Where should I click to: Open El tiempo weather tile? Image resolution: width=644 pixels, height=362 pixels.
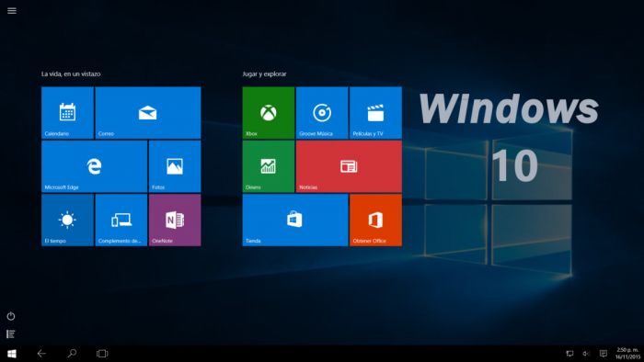(67, 221)
